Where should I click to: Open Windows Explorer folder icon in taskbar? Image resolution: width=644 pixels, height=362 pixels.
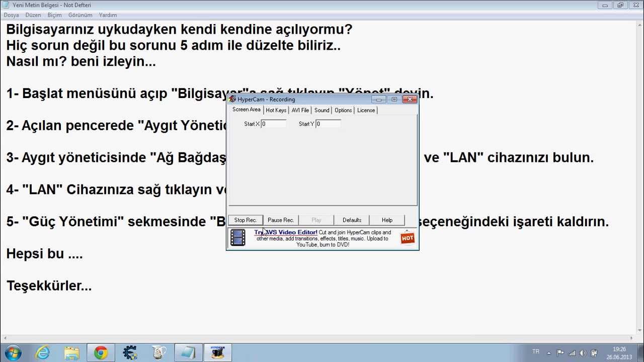(72, 353)
